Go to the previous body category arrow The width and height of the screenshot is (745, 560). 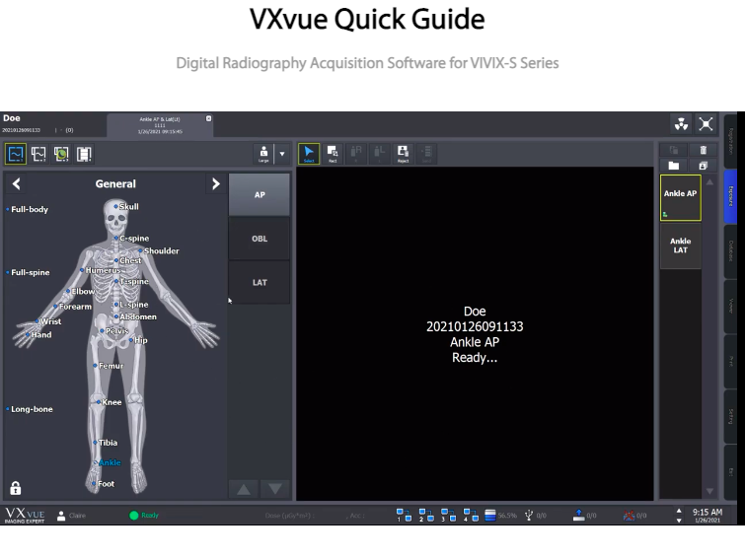pos(17,183)
